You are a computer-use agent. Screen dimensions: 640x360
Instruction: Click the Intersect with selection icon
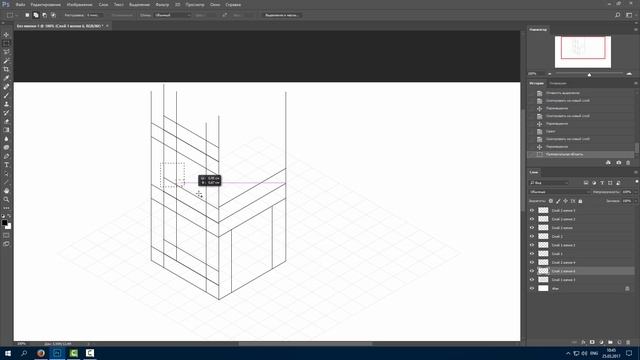pyautogui.click(x=53, y=15)
